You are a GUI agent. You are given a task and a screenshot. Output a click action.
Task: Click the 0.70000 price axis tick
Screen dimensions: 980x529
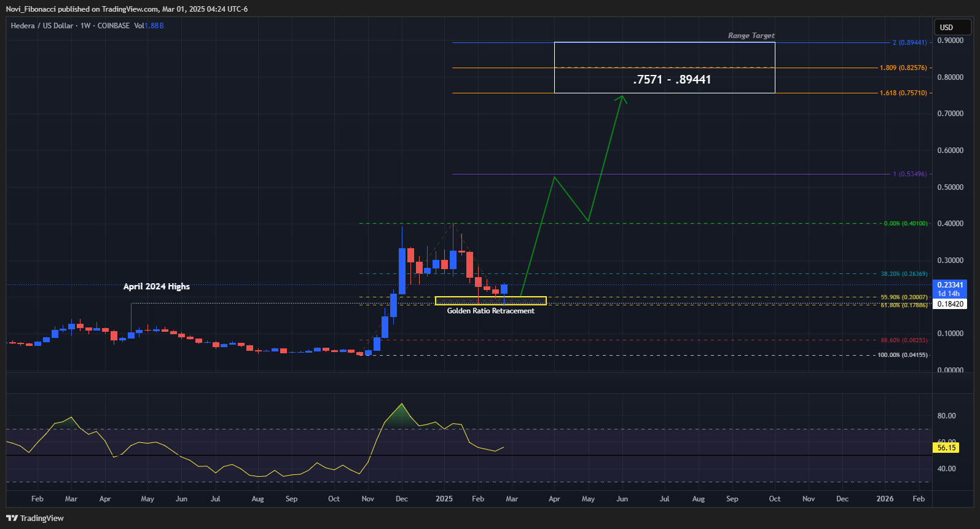click(x=951, y=114)
